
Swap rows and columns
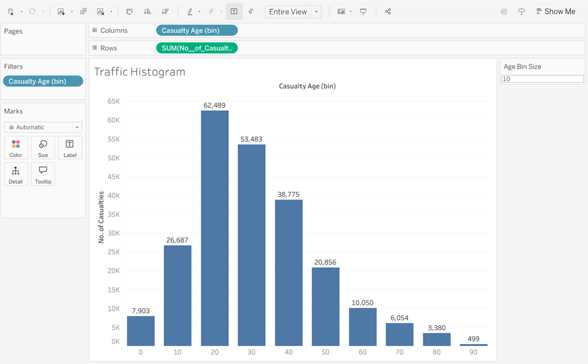129,11
